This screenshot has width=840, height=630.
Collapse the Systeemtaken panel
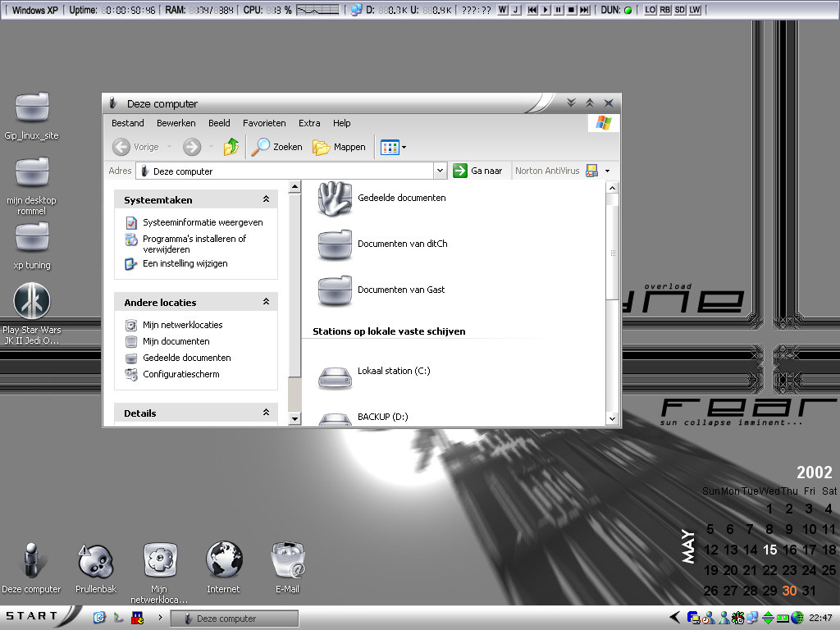[266, 199]
